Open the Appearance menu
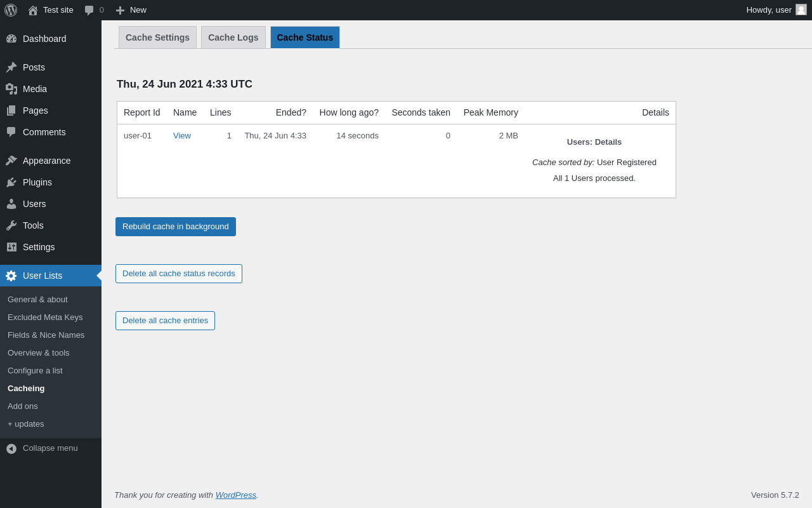Screen dimensions: 812x508 pos(51,161)
